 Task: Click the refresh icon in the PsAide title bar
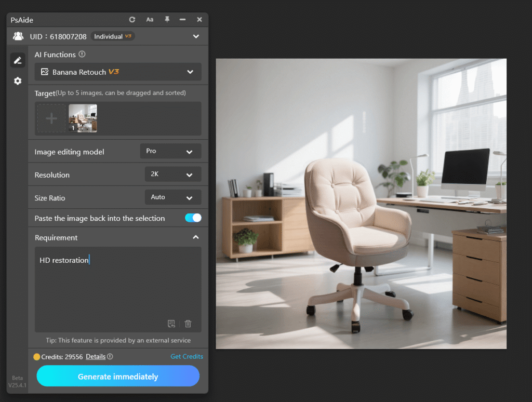[132, 19]
